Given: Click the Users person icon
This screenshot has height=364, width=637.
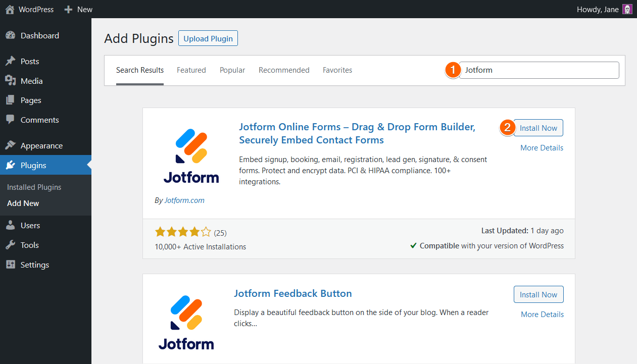Looking at the screenshot, I should 10,226.
